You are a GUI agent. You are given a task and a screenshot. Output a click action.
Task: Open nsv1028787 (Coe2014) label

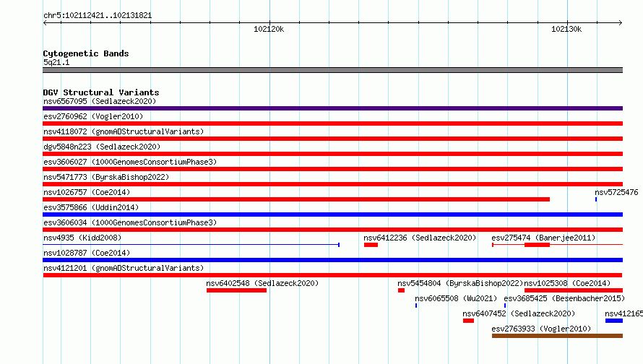tap(87, 253)
